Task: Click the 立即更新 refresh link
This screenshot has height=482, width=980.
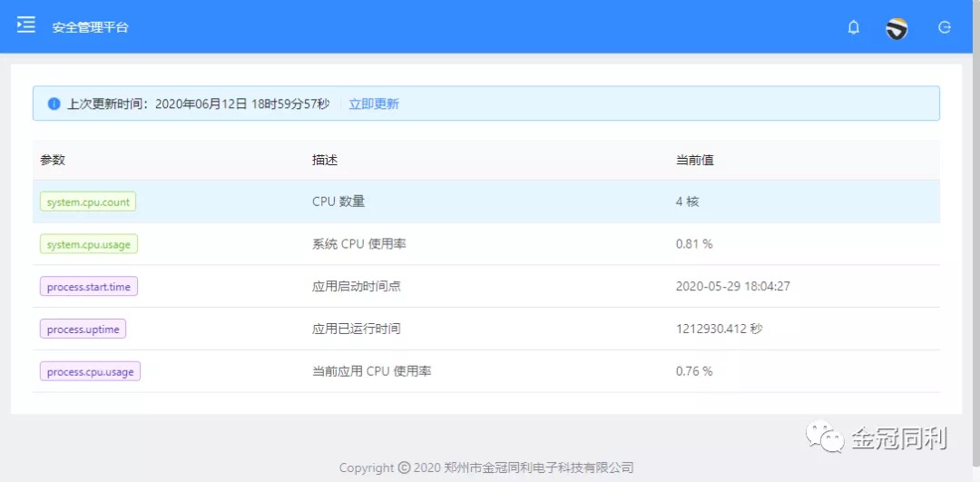Action: click(374, 103)
